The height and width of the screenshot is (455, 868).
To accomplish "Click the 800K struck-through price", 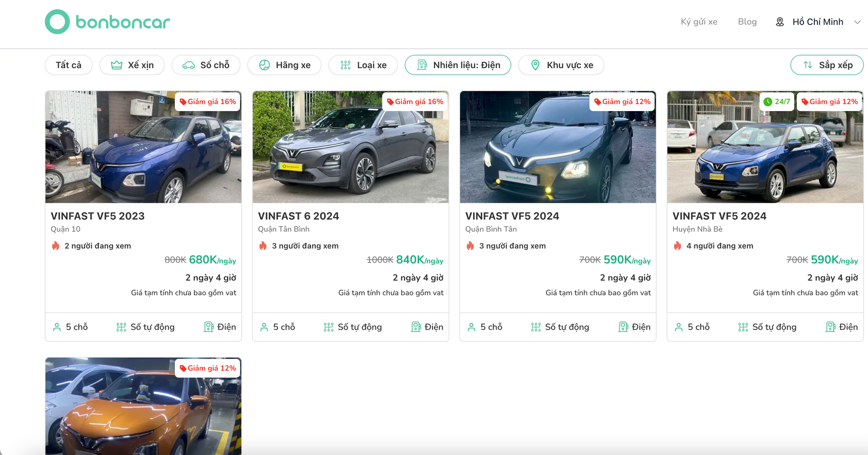I will tap(175, 260).
